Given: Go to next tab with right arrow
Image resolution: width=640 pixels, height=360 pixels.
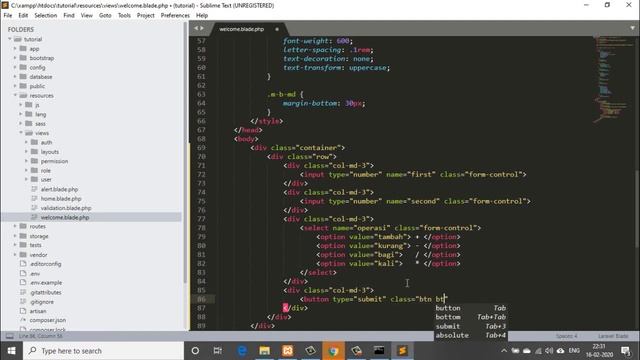Looking at the screenshot, I should click(202, 28).
